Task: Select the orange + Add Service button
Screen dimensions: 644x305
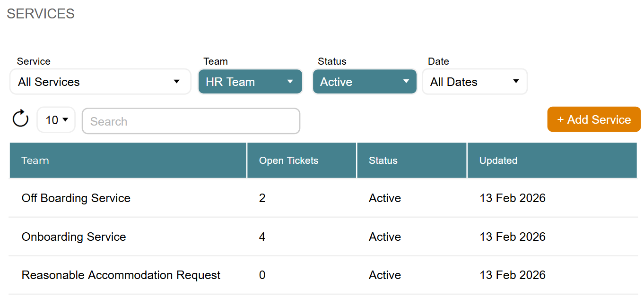Action: pos(593,119)
